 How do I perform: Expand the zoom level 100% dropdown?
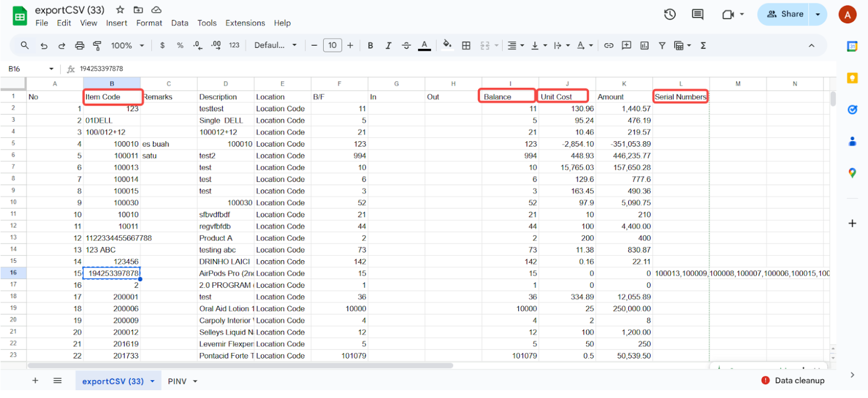[127, 46]
